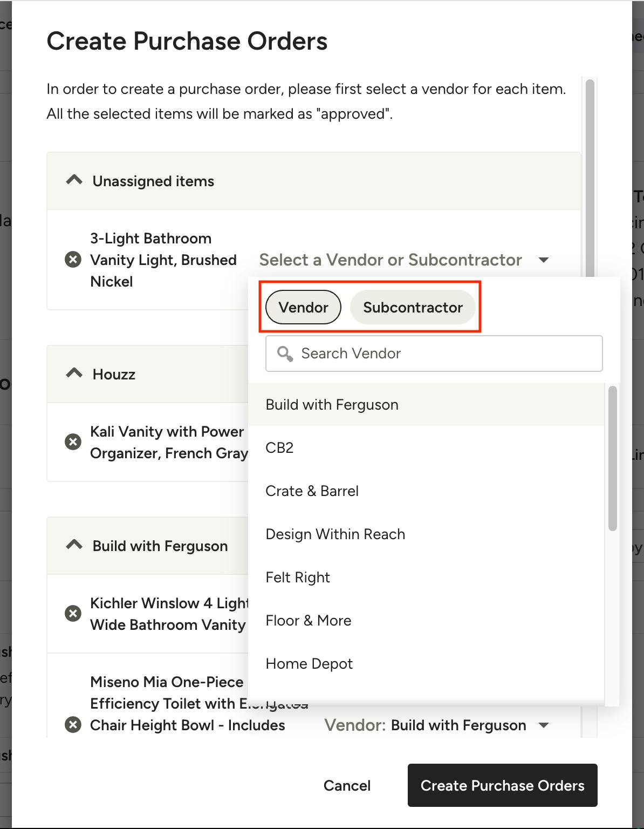Expand the Houzz group header

(x=113, y=374)
